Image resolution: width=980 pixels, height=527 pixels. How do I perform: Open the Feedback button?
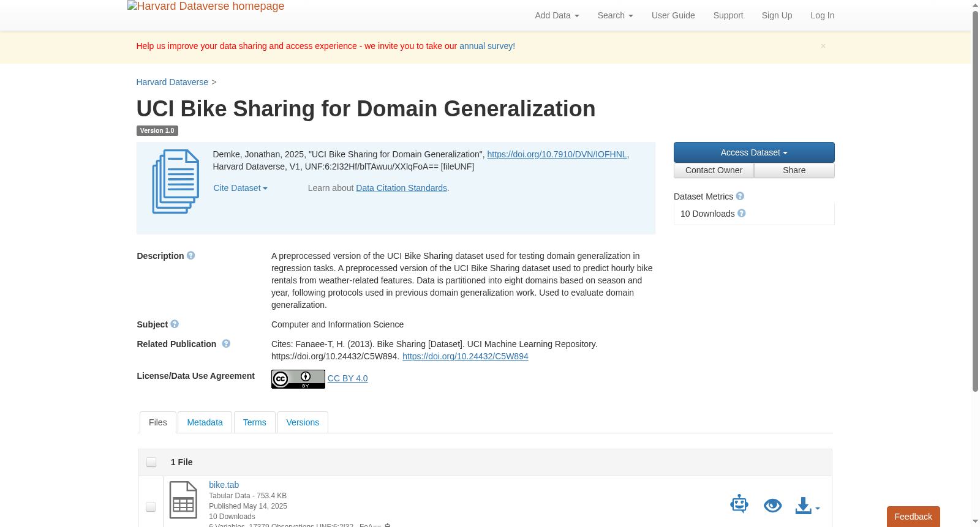(x=913, y=517)
